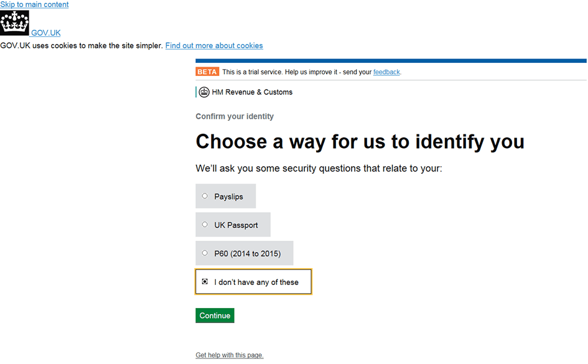The height and width of the screenshot is (364, 588).
Task: Select the Payslips radio button
Action: (x=205, y=195)
